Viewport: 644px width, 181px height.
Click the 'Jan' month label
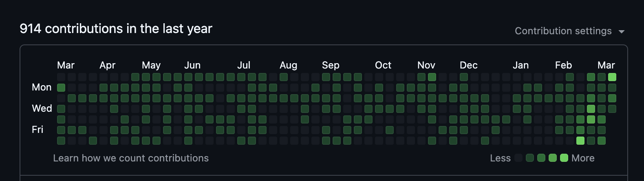pyautogui.click(x=521, y=65)
